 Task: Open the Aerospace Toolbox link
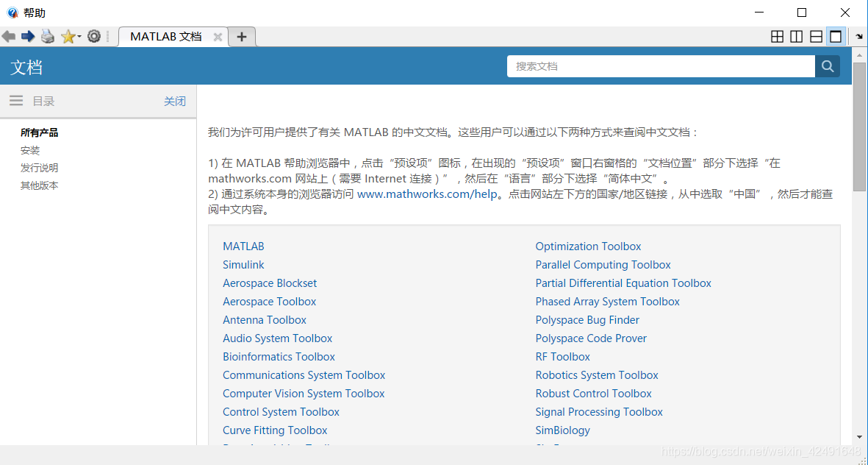270,302
